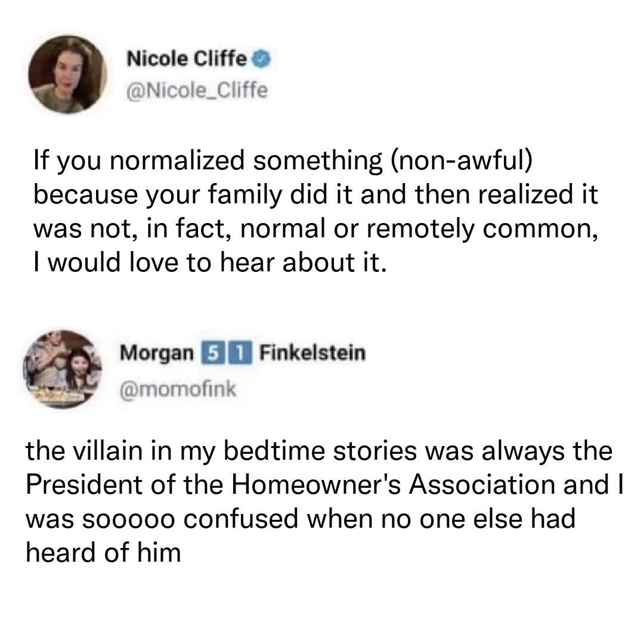This screenshot has height=644, width=644.
Task: Click the surname "Finkelstein" in the reply header
Action: tap(313, 354)
